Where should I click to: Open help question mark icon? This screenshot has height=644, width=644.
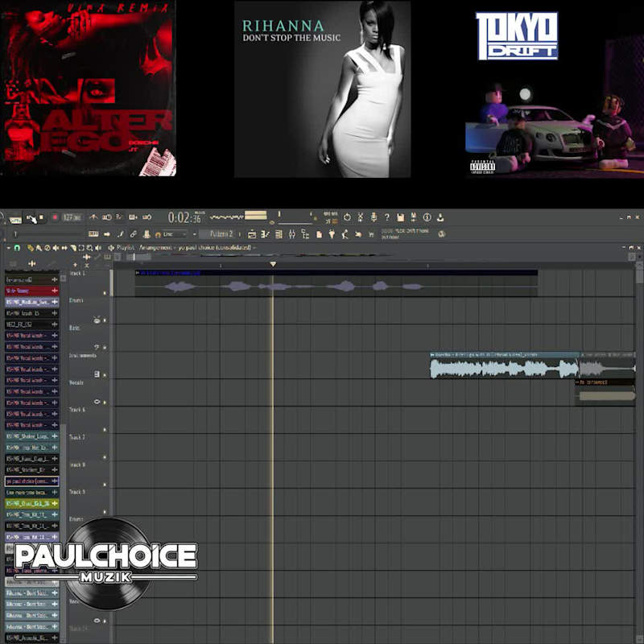tap(387, 217)
